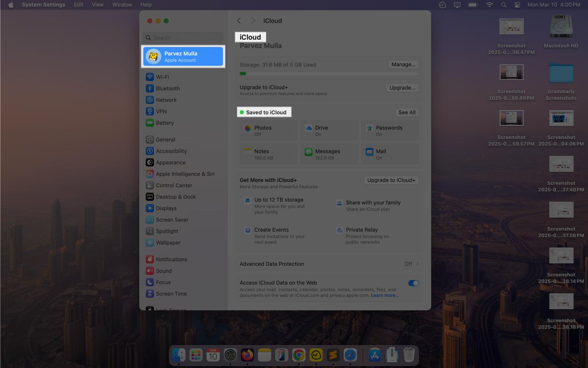
Task: Select the Battery sidebar icon
Action: pos(150,123)
